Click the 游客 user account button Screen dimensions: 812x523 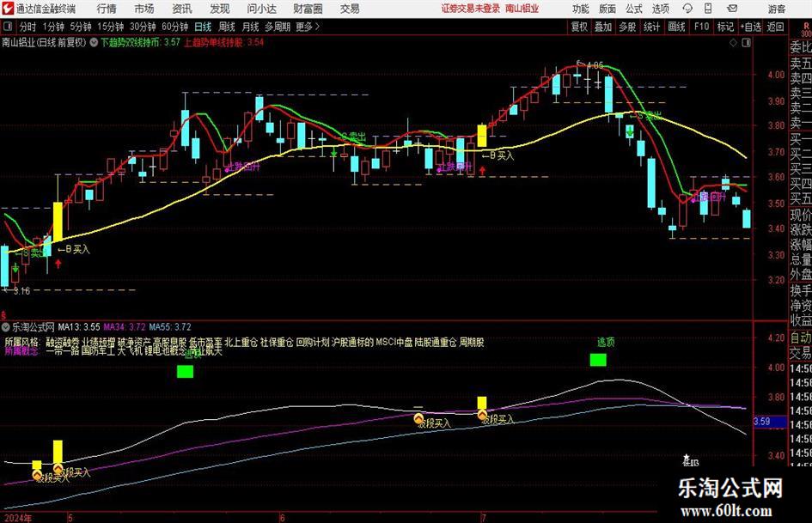[777, 9]
